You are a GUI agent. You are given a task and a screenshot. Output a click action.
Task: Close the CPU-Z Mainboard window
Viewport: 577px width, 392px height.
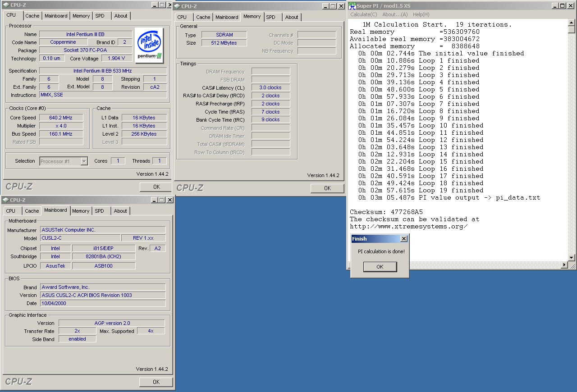[x=170, y=200]
